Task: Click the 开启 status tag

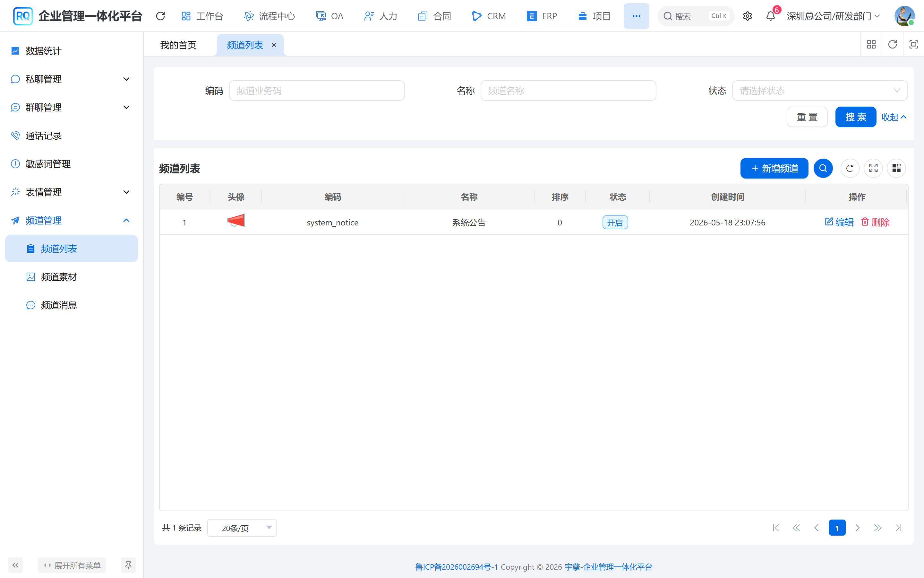Action: tap(615, 223)
